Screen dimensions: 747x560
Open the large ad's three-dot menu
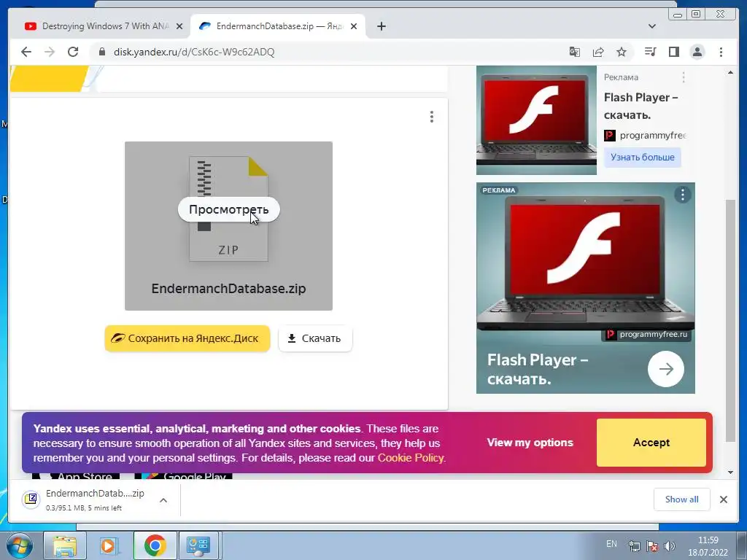click(683, 194)
